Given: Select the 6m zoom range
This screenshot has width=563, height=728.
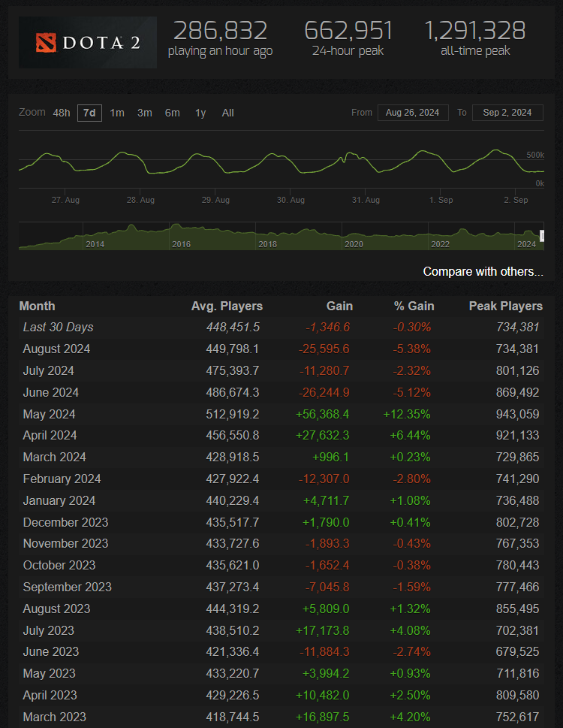Looking at the screenshot, I should pos(173,113).
